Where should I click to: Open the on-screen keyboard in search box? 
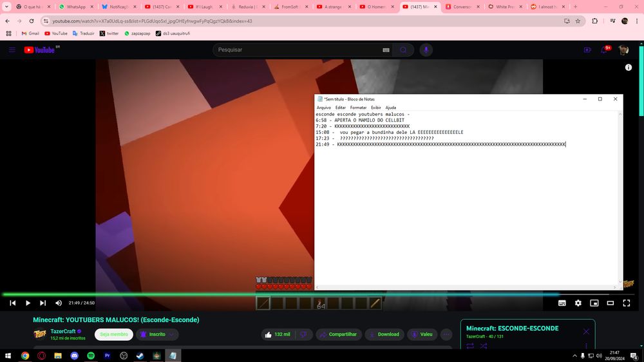(386, 50)
